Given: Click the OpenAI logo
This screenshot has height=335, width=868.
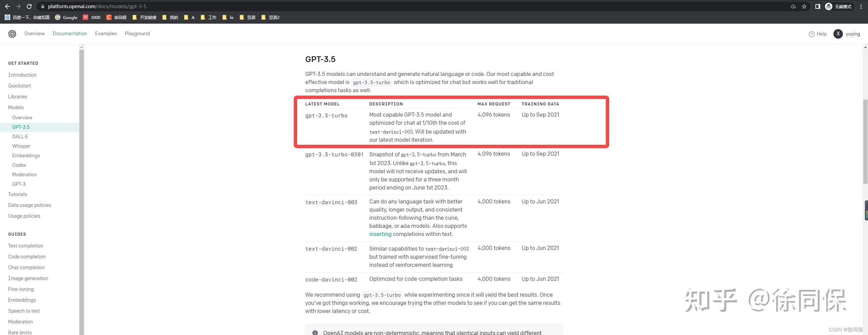Looking at the screenshot, I should (12, 34).
